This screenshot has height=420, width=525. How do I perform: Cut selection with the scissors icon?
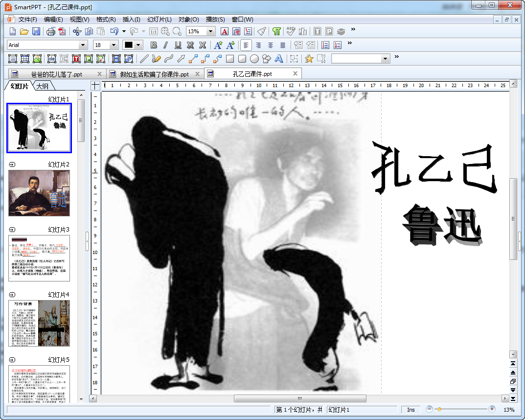[x=77, y=31]
